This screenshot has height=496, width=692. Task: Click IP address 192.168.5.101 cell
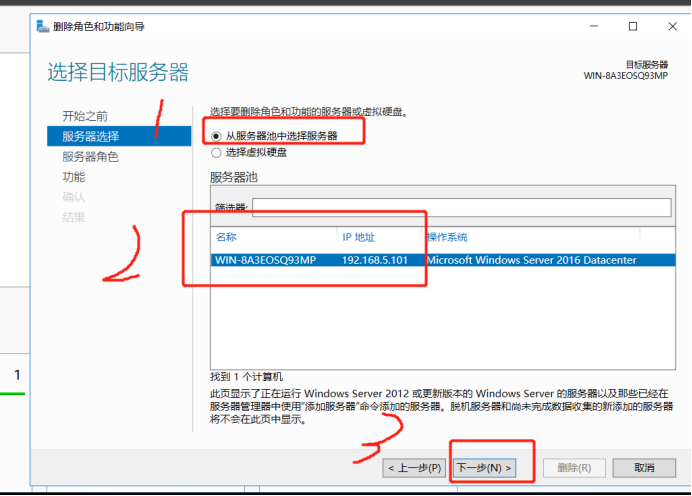375,260
